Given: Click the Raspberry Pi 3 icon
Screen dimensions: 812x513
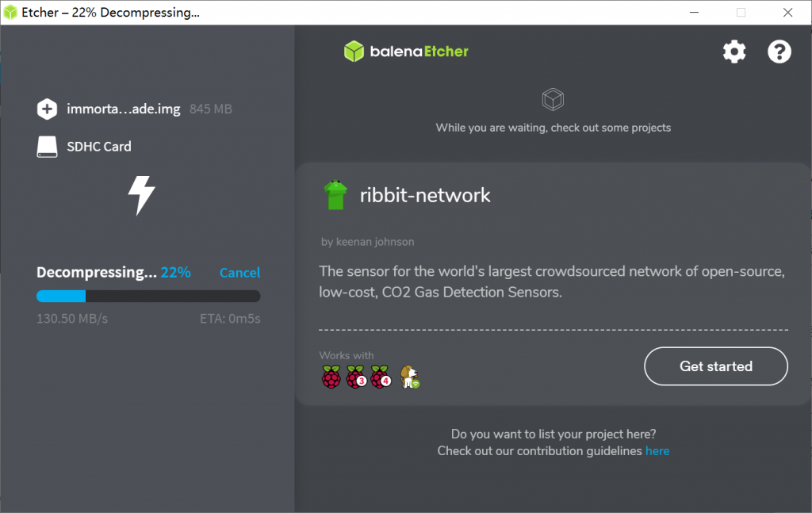Looking at the screenshot, I should 356,377.
